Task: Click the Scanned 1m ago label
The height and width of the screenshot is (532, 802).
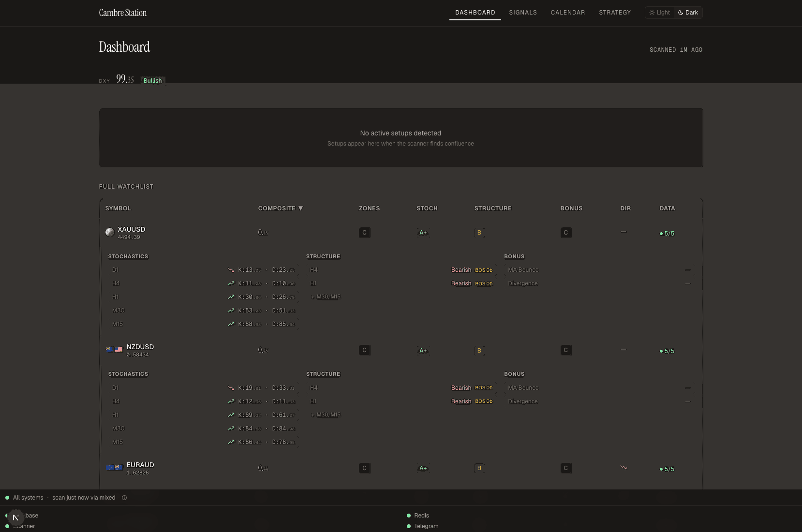Action: (x=676, y=50)
